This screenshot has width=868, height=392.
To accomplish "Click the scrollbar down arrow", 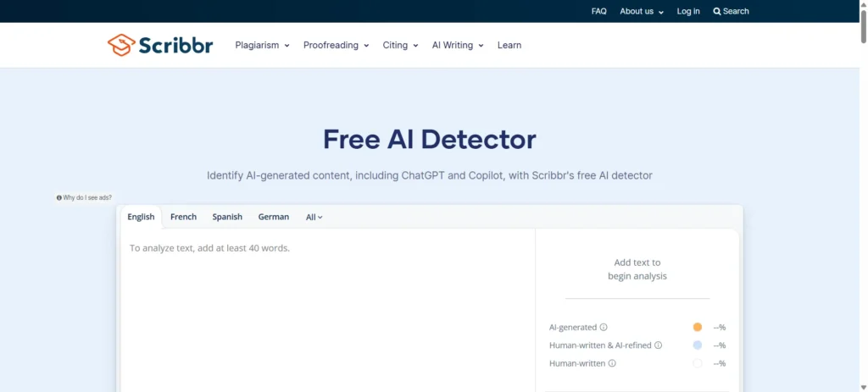I will [x=863, y=387].
